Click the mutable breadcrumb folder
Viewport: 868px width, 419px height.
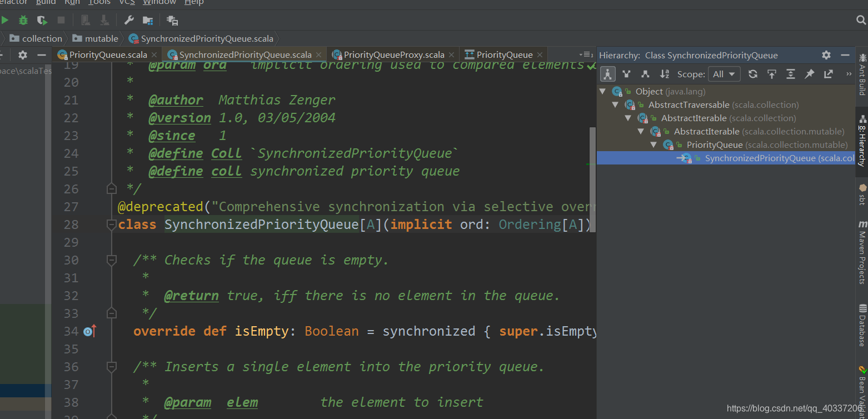(x=95, y=38)
